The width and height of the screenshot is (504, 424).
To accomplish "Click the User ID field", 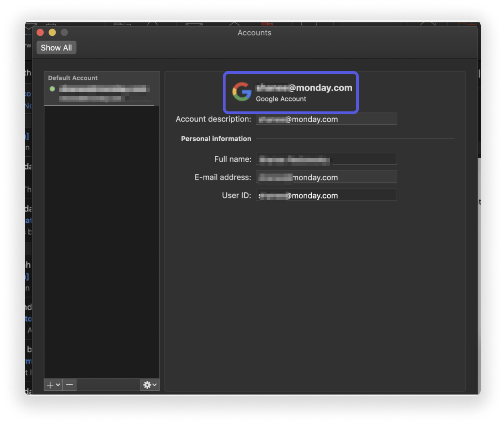I will 326,195.
